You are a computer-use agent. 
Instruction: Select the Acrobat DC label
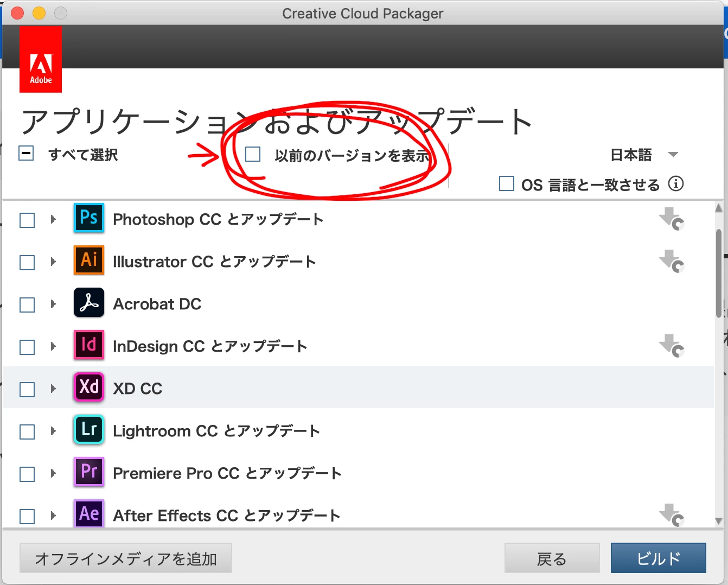point(157,304)
